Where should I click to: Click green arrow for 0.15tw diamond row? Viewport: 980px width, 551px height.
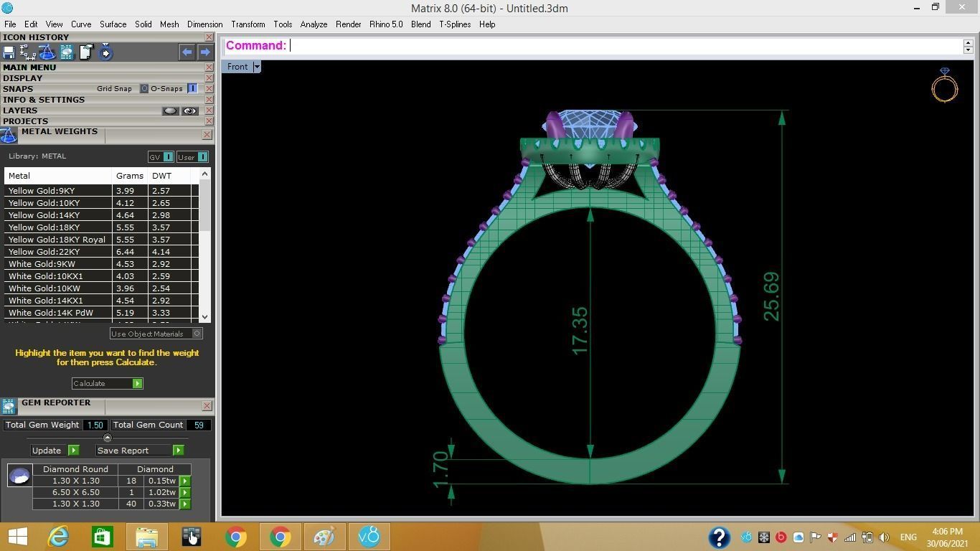point(185,481)
